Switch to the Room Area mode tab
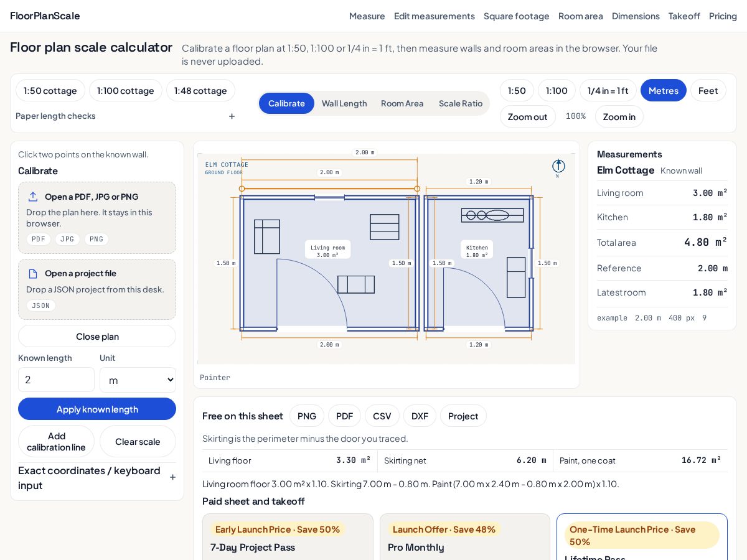Image resolution: width=747 pixels, height=560 pixels. click(402, 103)
